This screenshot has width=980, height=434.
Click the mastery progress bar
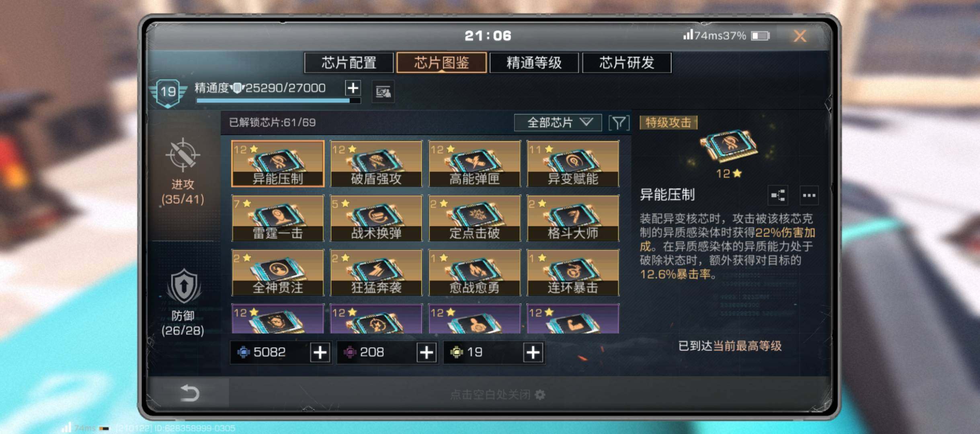coord(278,101)
